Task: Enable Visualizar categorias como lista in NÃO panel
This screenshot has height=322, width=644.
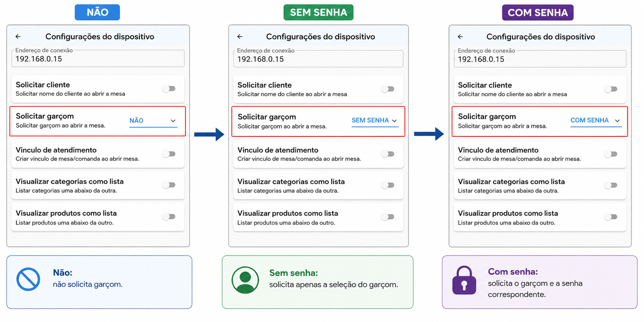Action: [x=169, y=185]
